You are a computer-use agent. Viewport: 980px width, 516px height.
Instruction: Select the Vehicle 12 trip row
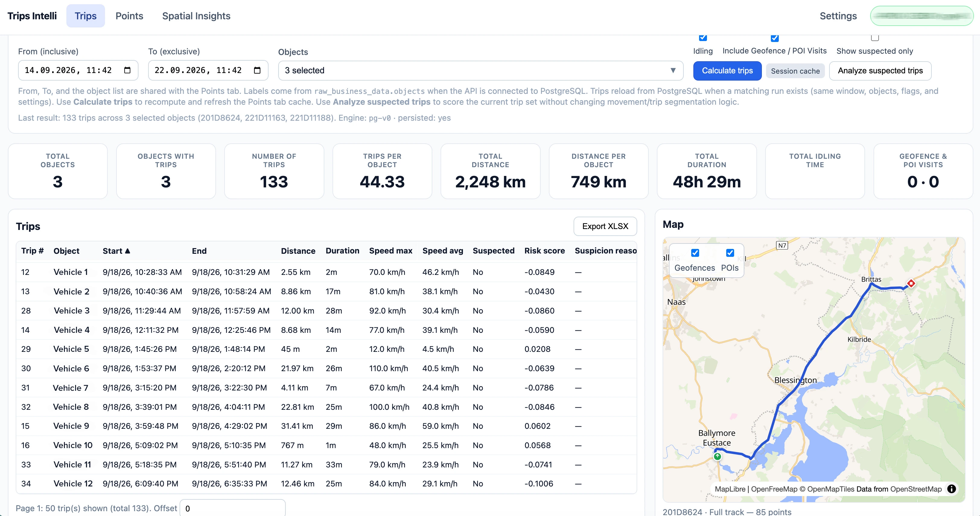[x=326, y=484]
